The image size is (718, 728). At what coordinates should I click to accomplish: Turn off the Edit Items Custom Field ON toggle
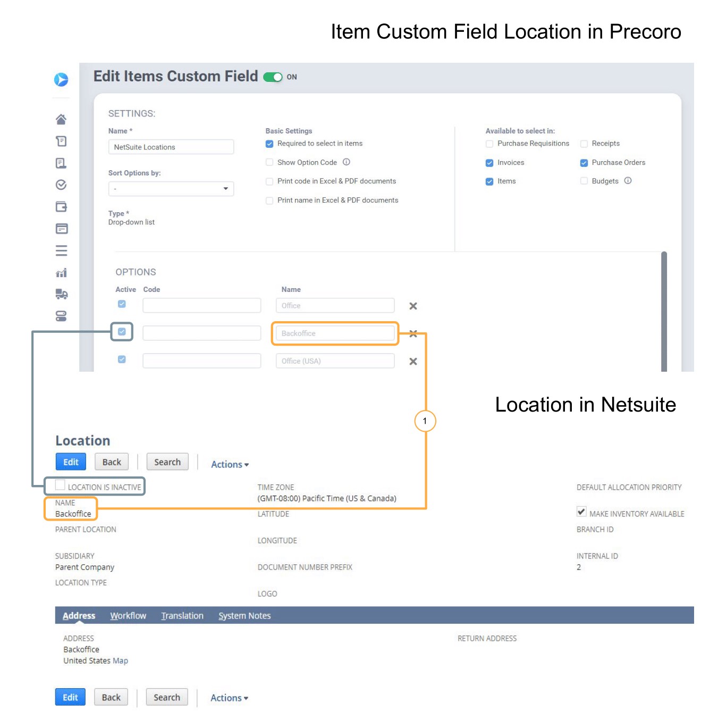[273, 77]
